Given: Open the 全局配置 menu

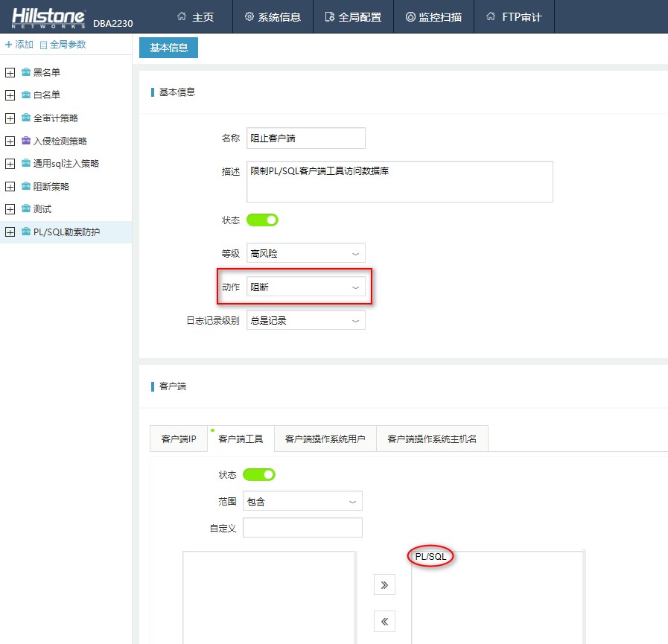Looking at the screenshot, I should 353,16.
